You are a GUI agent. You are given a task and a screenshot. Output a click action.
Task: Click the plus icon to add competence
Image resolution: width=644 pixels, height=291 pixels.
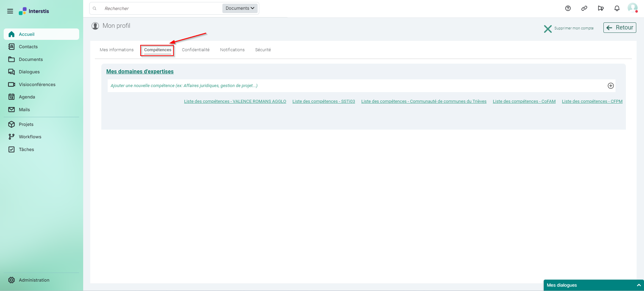point(611,86)
